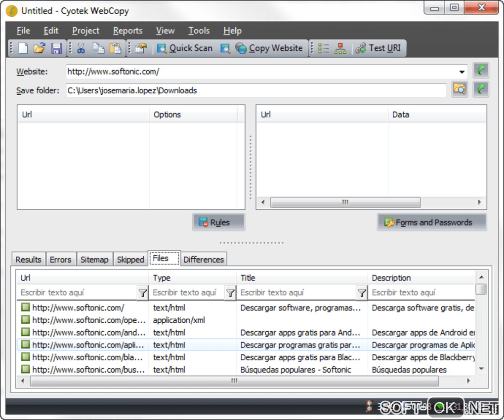The width and height of the screenshot is (504, 420).
Task: Click the filter icon of the Title column
Action: (362, 293)
